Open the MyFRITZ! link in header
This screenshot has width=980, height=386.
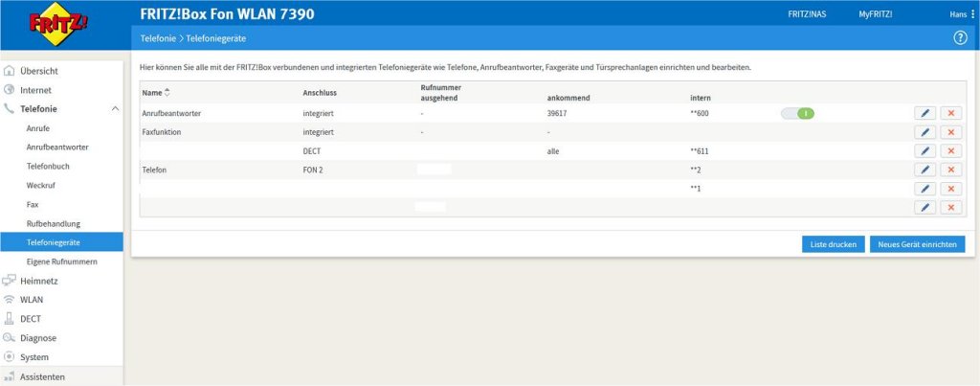coord(876,14)
